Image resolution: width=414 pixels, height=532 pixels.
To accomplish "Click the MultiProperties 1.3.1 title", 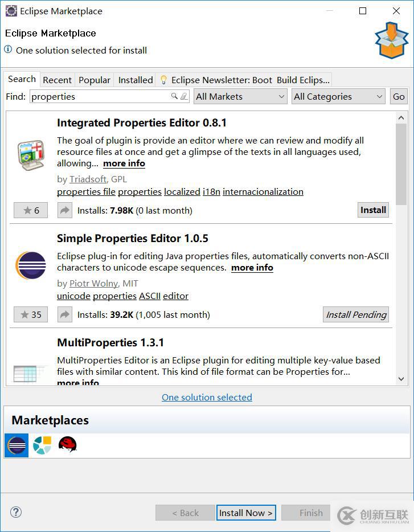I will click(x=110, y=342).
